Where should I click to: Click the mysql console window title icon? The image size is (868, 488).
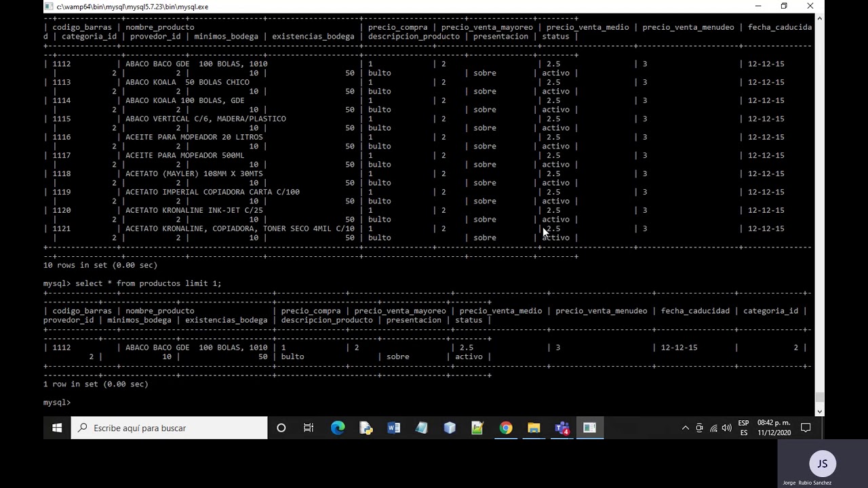(x=49, y=6)
